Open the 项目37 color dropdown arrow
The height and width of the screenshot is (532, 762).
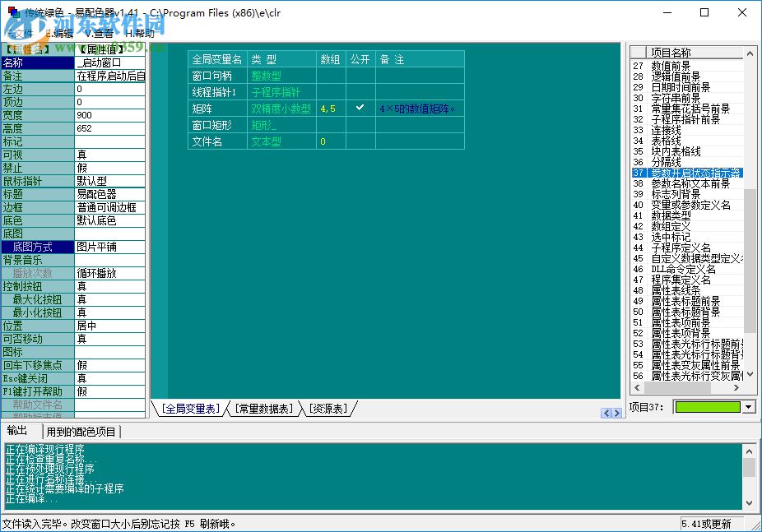[748, 407]
